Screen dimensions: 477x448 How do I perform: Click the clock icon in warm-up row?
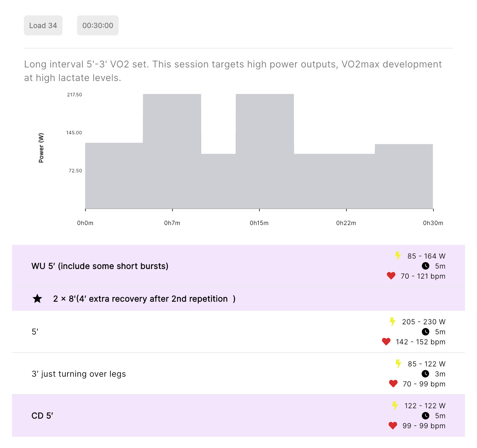tap(425, 266)
